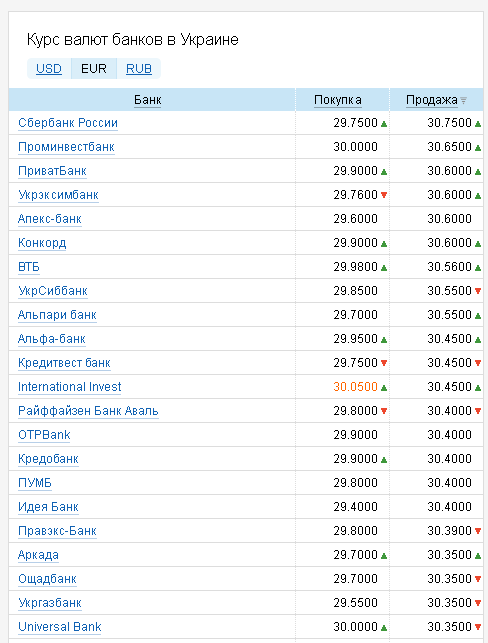Click the highlighted 30.0500 rate value
The height and width of the screenshot is (643, 488).
(x=356, y=387)
